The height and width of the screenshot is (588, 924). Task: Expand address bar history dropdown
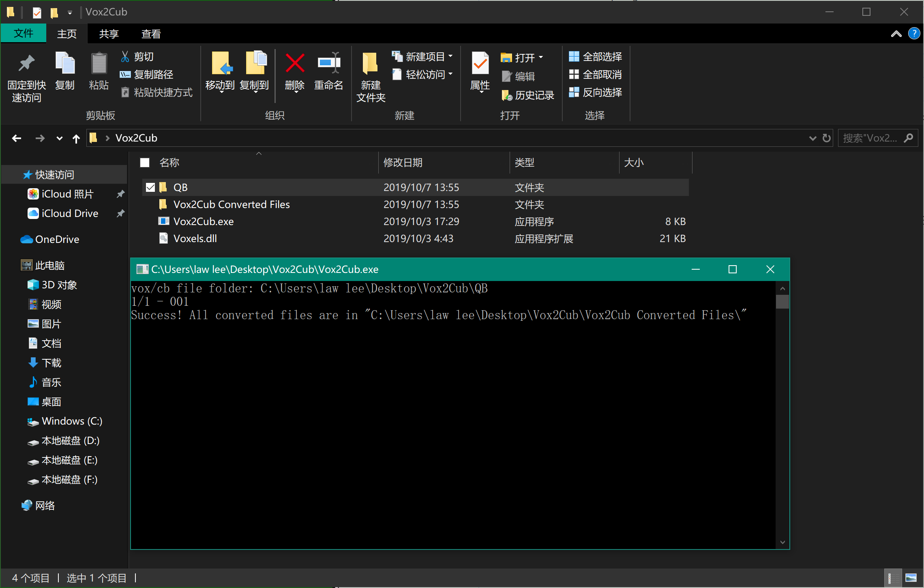coord(813,138)
